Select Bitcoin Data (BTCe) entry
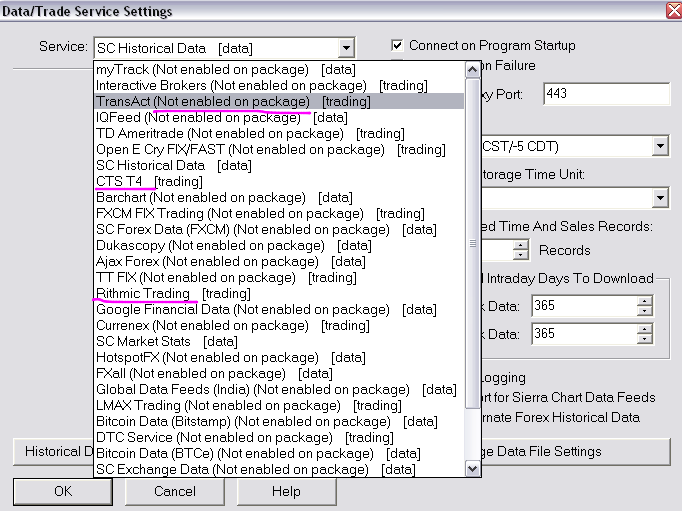 pyautogui.click(x=279, y=454)
